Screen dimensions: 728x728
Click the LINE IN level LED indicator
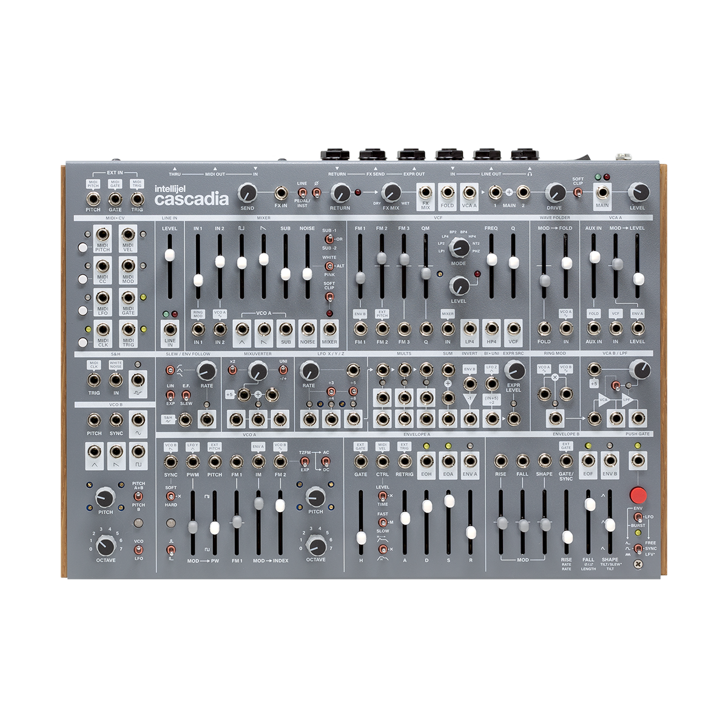(x=166, y=314)
